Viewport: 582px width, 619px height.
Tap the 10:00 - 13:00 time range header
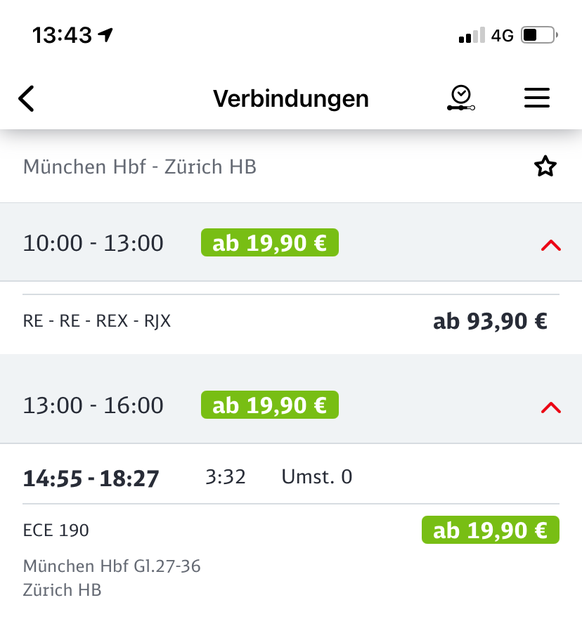tap(93, 243)
